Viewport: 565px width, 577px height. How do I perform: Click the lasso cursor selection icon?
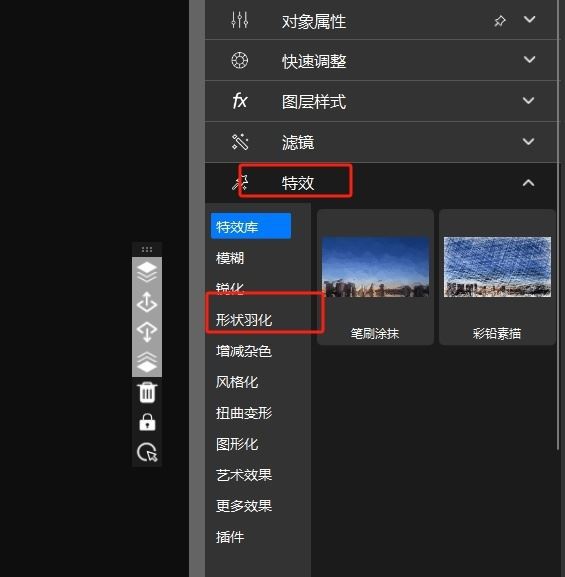(x=147, y=452)
